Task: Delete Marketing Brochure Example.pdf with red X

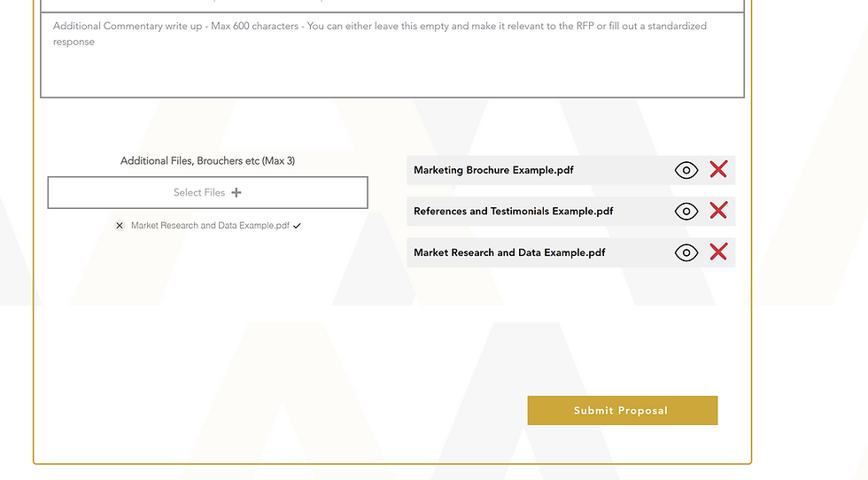Action: (718, 169)
